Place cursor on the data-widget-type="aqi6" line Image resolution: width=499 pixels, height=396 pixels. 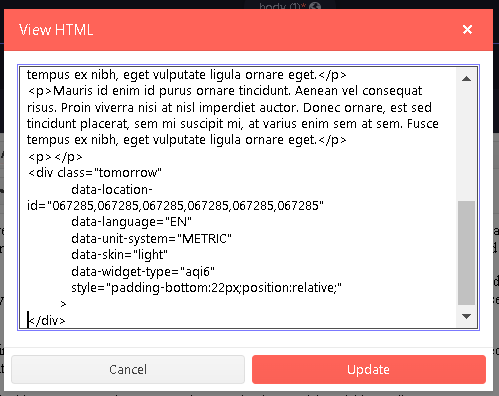(143, 271)
